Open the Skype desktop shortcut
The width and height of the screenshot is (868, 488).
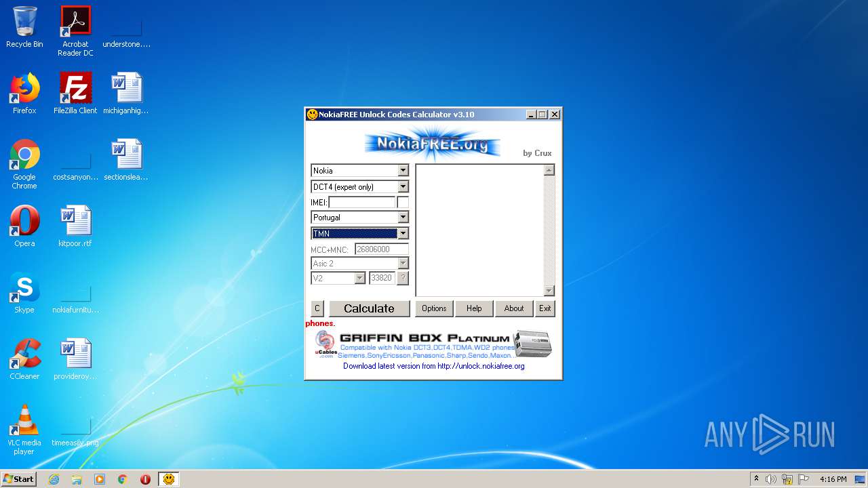point(24,293)
